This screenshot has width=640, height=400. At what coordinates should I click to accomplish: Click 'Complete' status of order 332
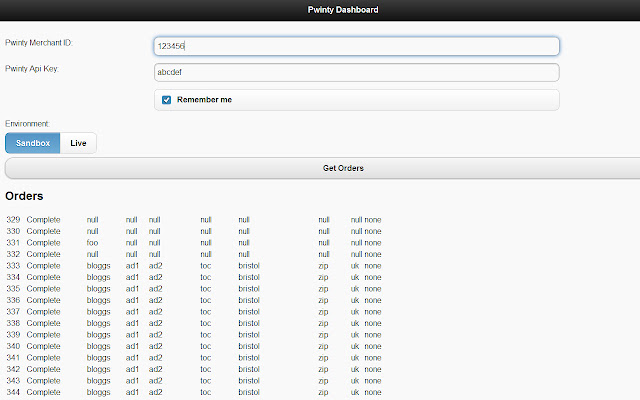[43, 254]
